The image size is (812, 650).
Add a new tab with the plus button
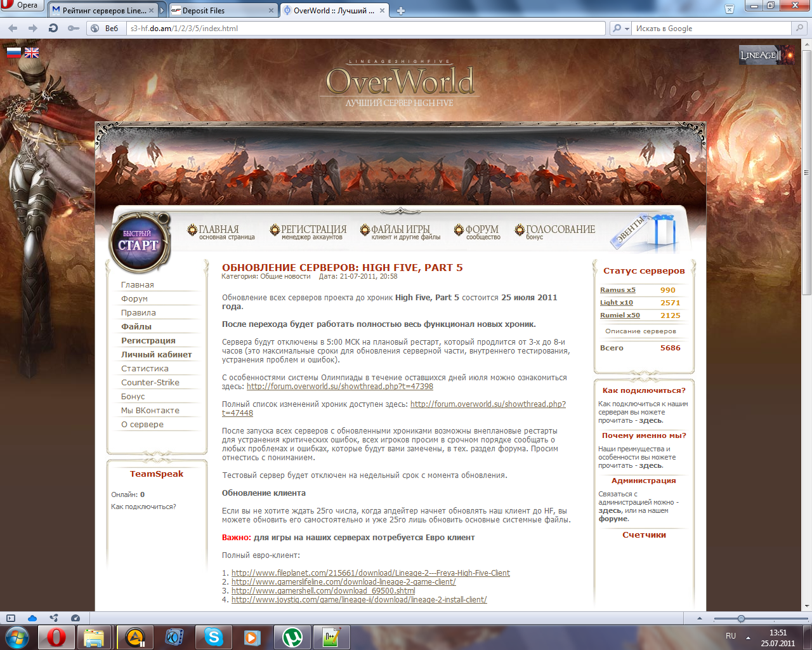click(400, 10)
